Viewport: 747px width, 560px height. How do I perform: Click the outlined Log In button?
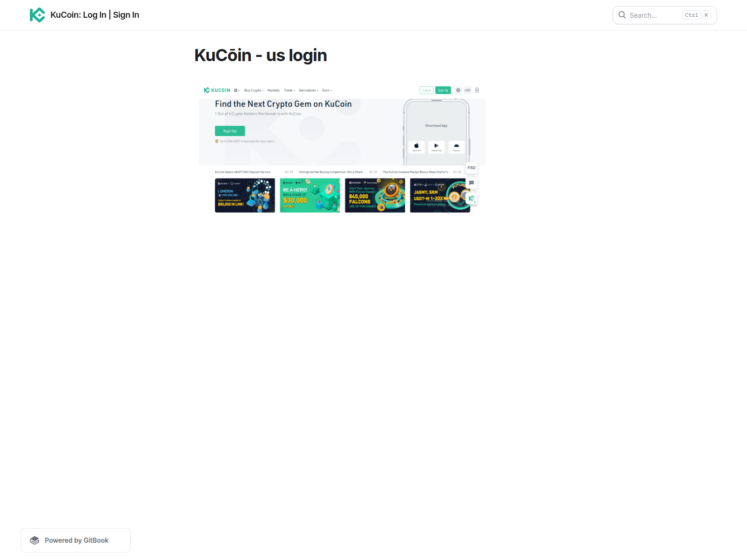427,91
